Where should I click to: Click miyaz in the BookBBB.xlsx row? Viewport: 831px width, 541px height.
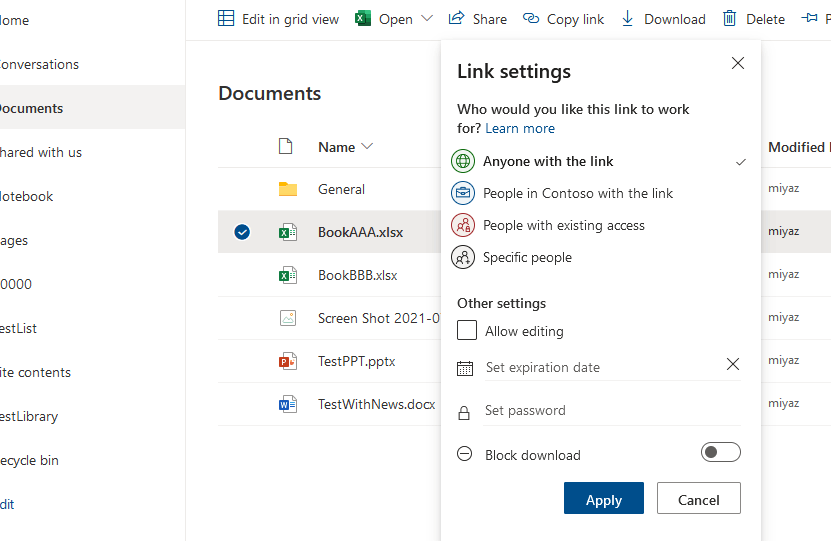pyautogui.click(x=783, y=274)
